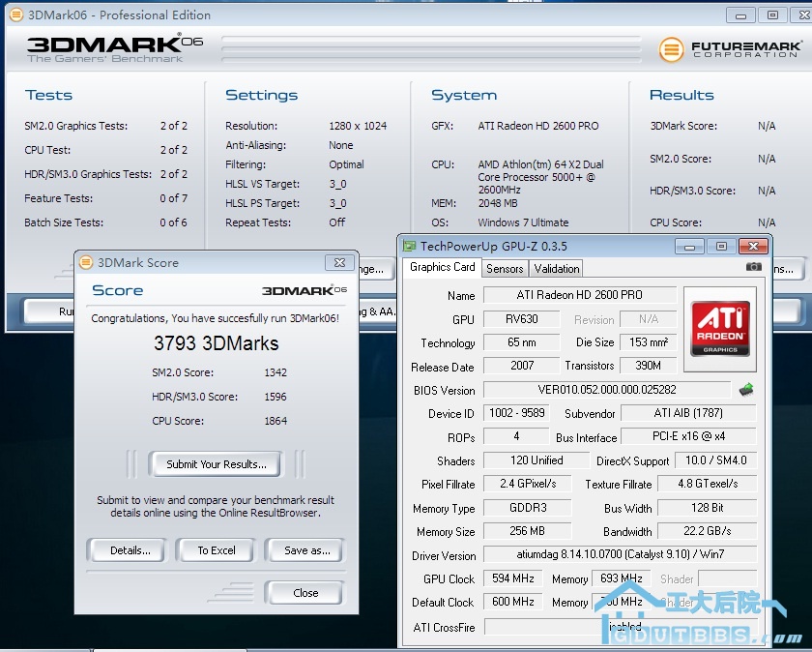This screenshot has height=652, width=812.
Task: Export results with To Excel button
Action: coord(216,550)
